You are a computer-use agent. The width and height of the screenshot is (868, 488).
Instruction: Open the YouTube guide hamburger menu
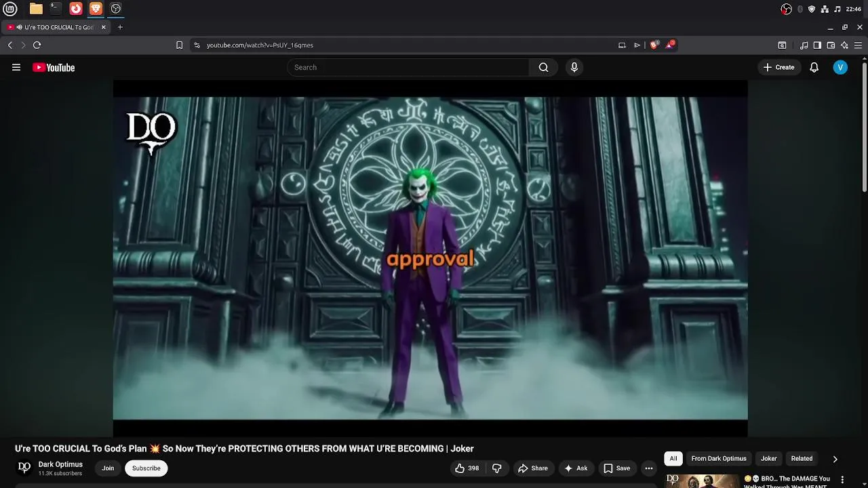[x=16, y=67]
